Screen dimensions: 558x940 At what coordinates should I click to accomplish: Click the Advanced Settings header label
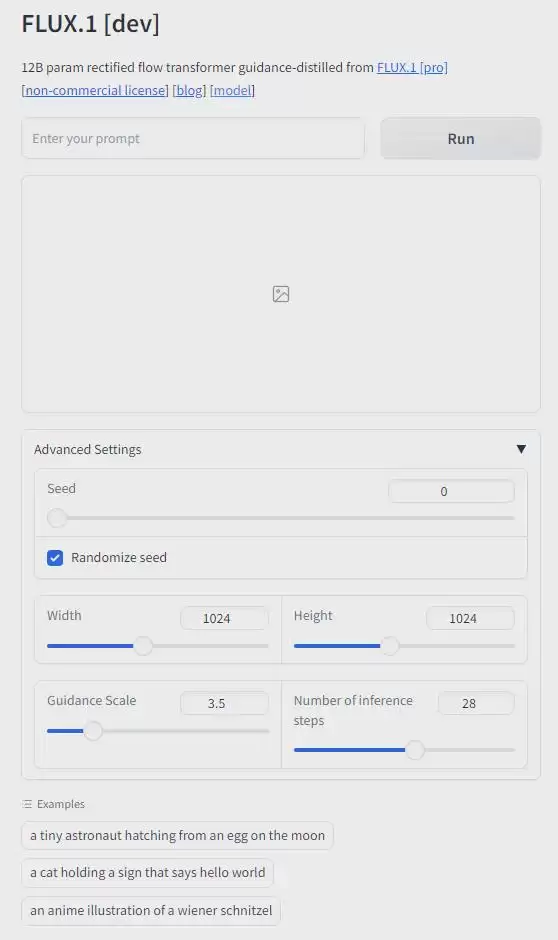(x=88, y=449)
